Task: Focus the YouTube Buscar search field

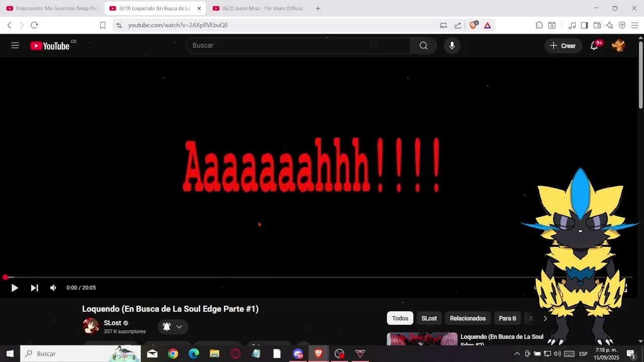Action: pyautogui.click(x=298, y=46)
